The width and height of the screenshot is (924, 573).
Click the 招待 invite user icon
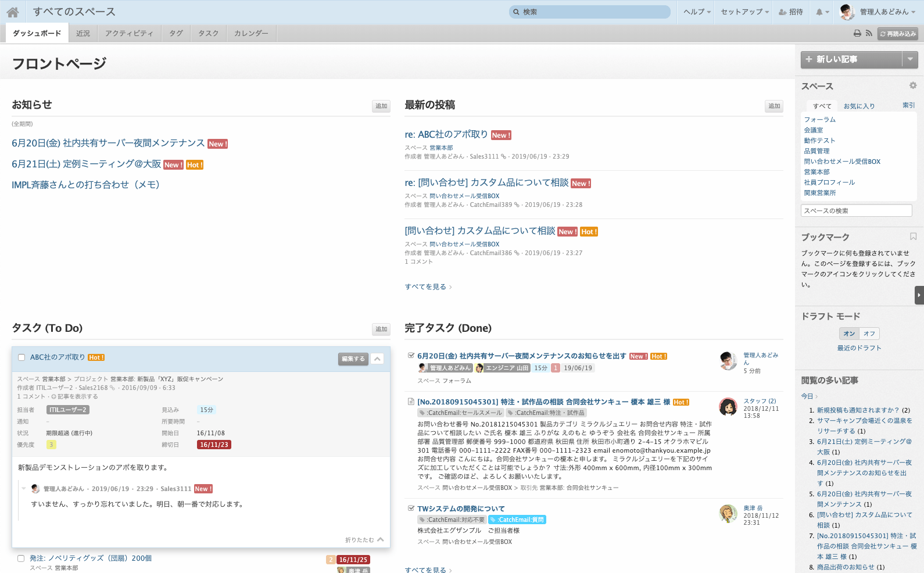(790, 12)
